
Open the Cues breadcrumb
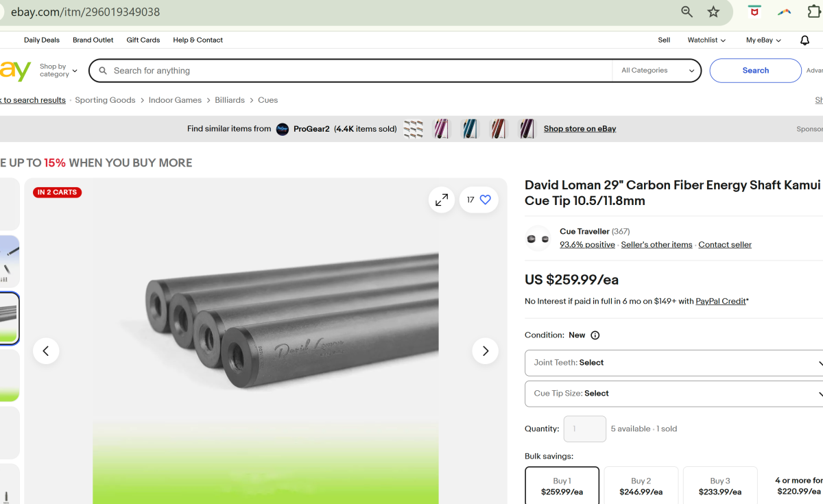click(267, 100)
